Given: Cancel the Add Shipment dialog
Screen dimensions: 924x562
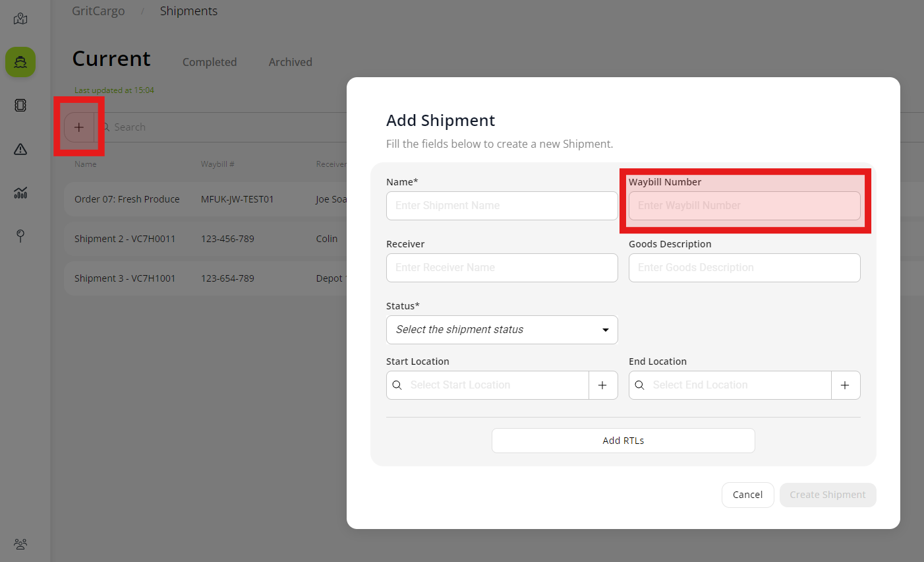Looking at the screenshot, I should pyautogui.click(x=747, y=494).
